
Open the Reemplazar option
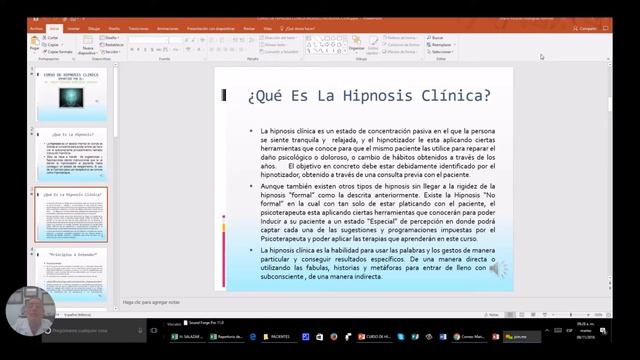click(x=440, y=44)
